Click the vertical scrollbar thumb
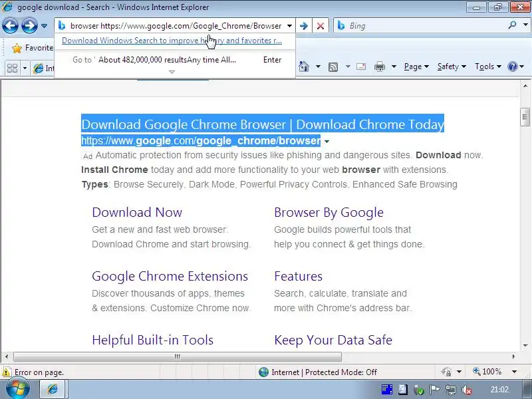Screen dimensions: 532x399 525,117
